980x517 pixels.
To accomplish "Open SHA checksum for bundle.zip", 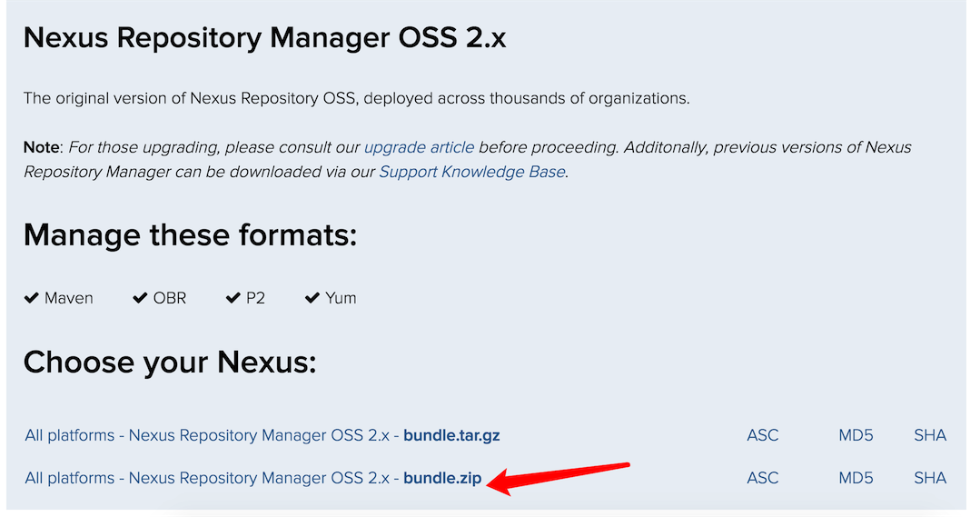I will point(930,478).
